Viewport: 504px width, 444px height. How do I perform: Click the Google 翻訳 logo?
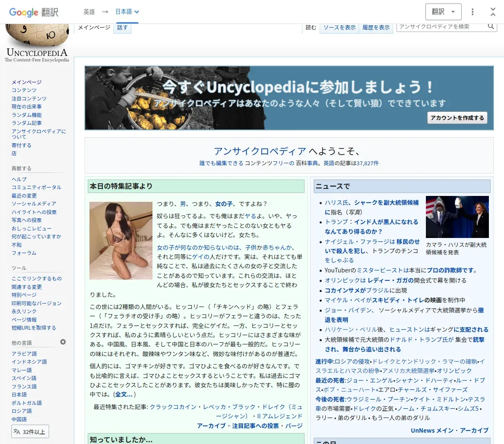[x=34, y=12]
